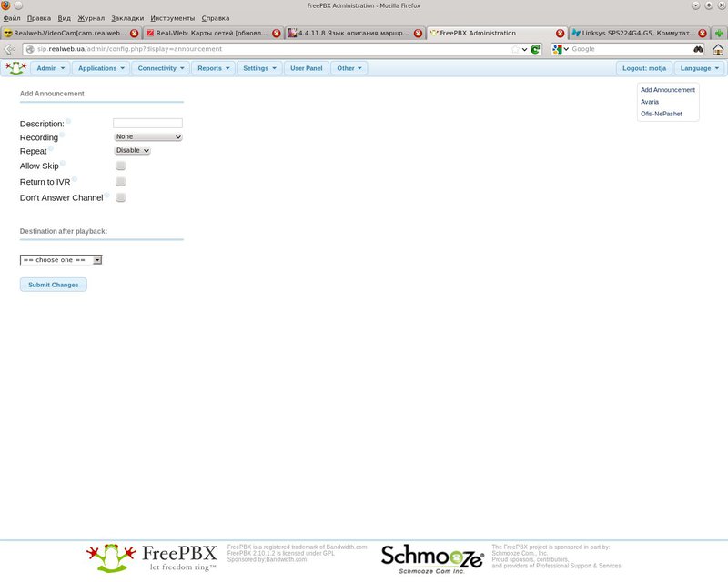728x582 pixels.
Task: Click the Description help tooltip icon
Action: coord(67,121)
